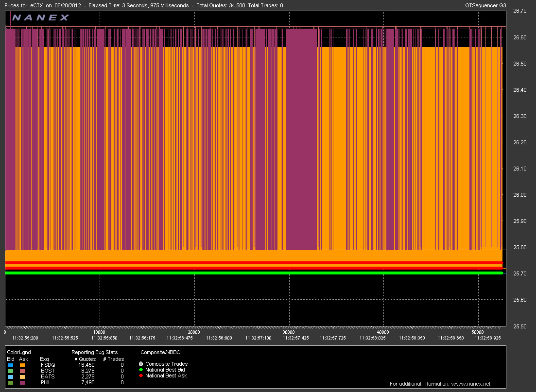Click the y-axis price label 25.70
Viewport: 536px width, 392px height.
[520, 274]
